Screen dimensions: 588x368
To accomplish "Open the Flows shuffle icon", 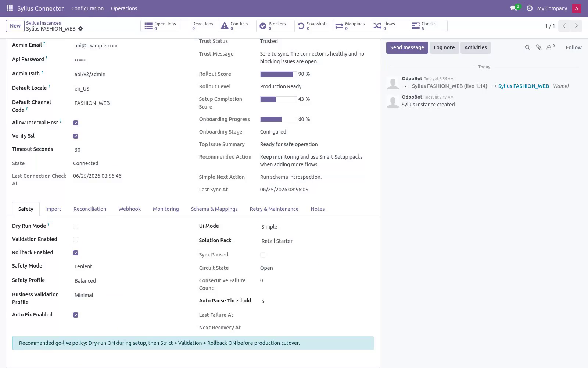I will [x=377, y=26].
